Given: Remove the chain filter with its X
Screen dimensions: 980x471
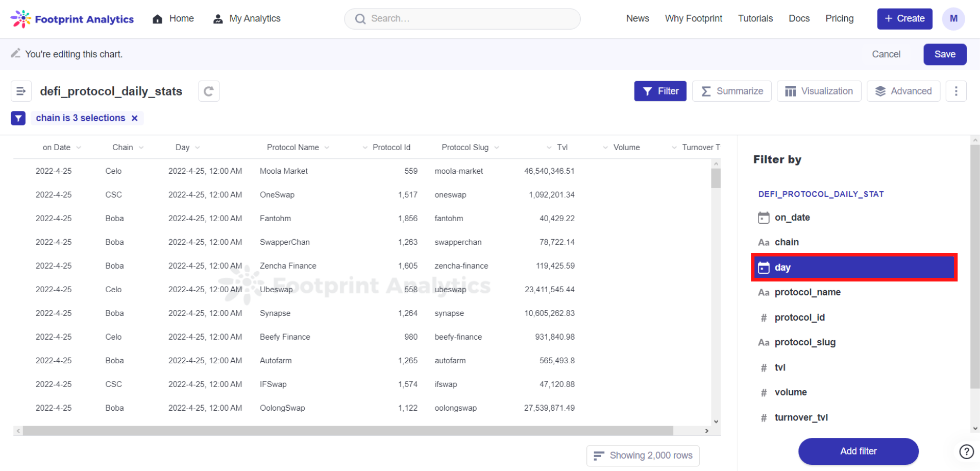Looking at the screenshot, I should (135, 118).
